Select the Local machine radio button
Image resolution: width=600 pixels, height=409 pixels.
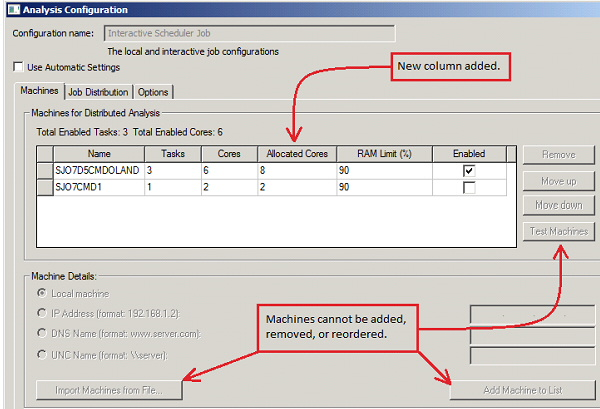(x=42, y=293)
